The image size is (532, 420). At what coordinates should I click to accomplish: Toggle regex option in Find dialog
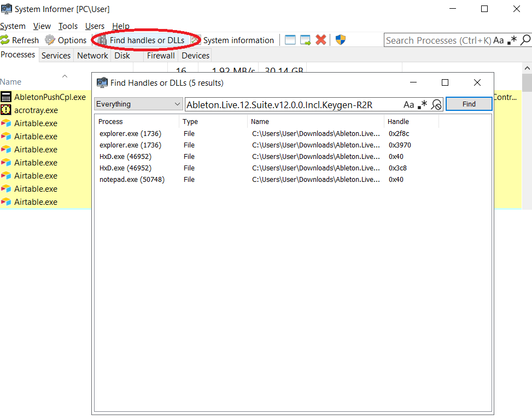pos(423,105)
